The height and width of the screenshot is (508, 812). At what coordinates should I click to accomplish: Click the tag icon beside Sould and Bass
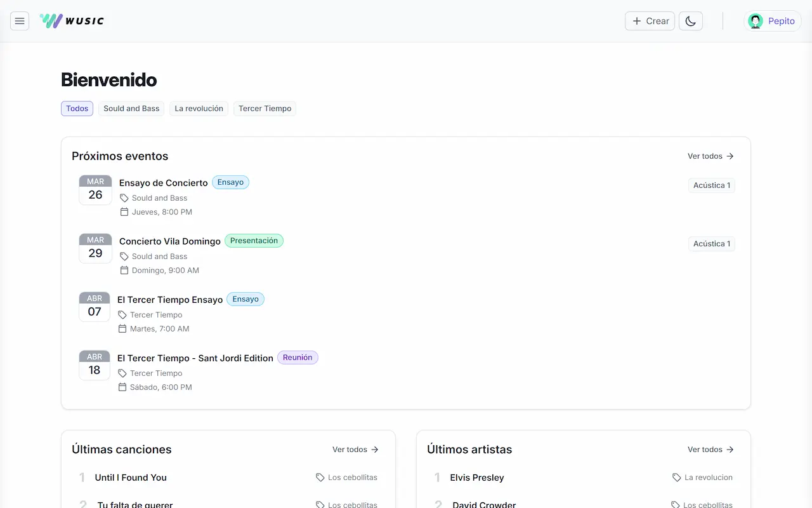point(123,197)
